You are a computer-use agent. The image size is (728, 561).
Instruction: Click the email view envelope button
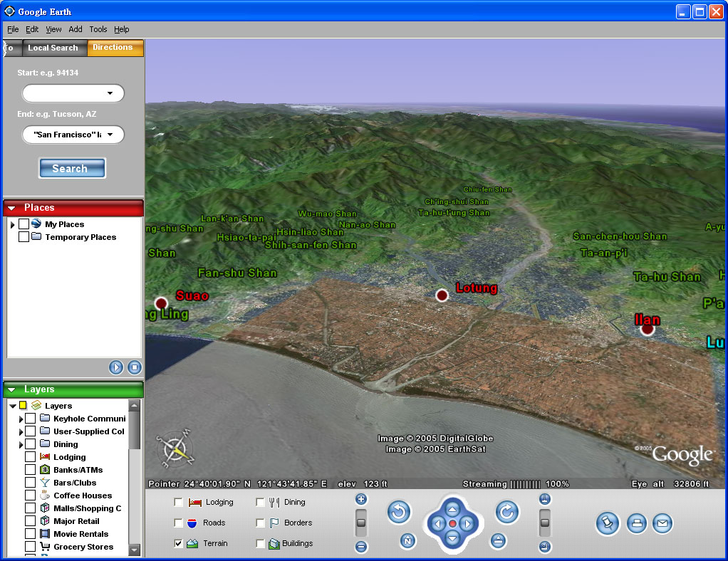tap(662, 523)
